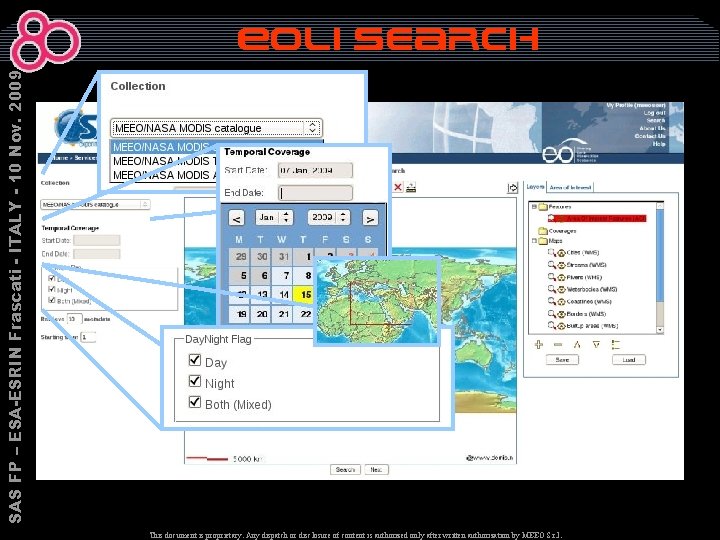Click the layer tree scrollbar down arrow
Screen dimensions: 720x540
coord(660,330)
